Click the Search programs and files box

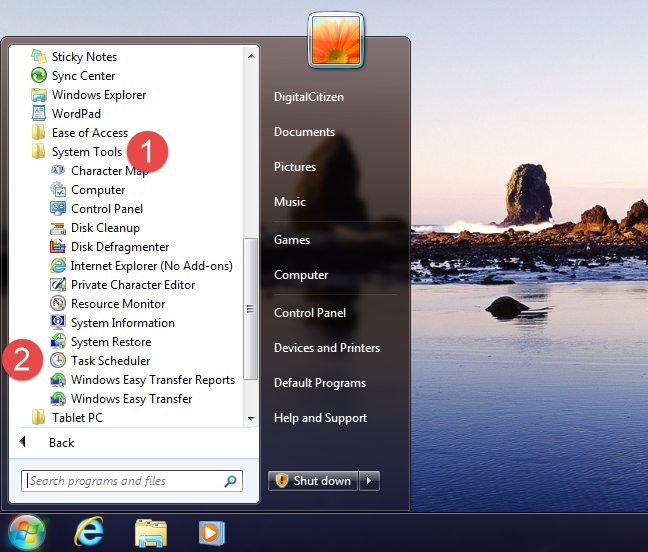[132, 481]
